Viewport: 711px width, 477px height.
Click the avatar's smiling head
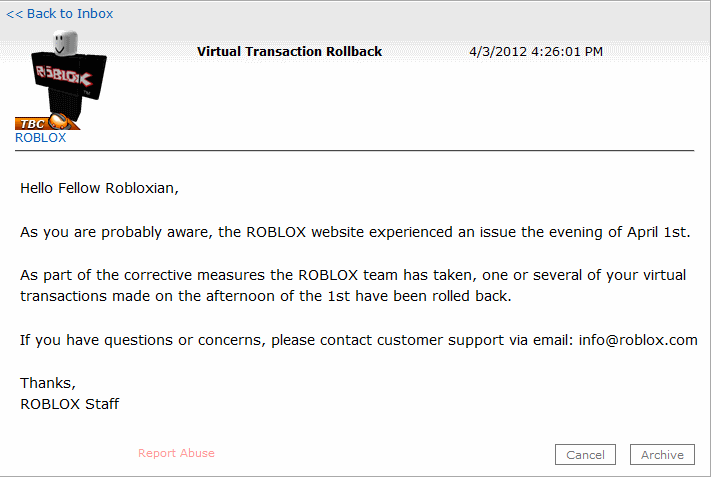coord(66,43)
